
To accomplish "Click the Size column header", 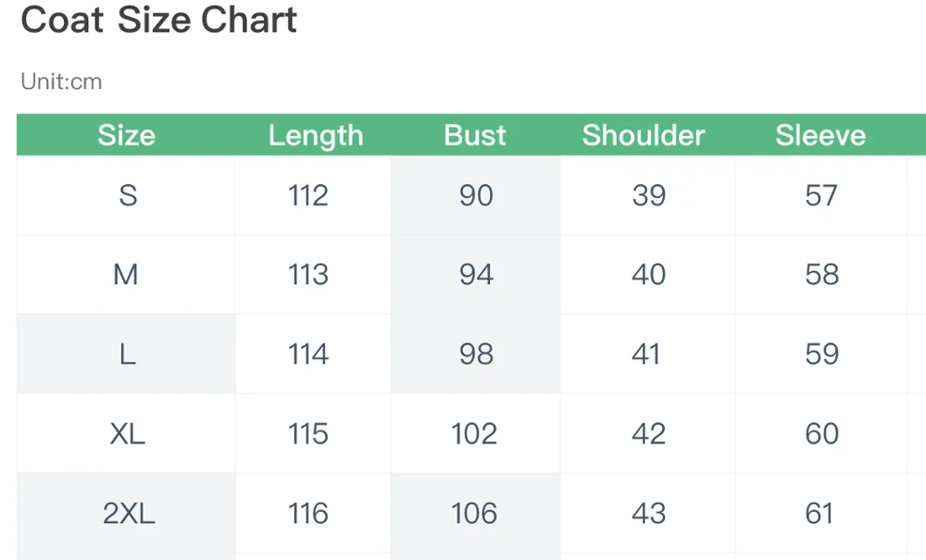I will (126, 135).
